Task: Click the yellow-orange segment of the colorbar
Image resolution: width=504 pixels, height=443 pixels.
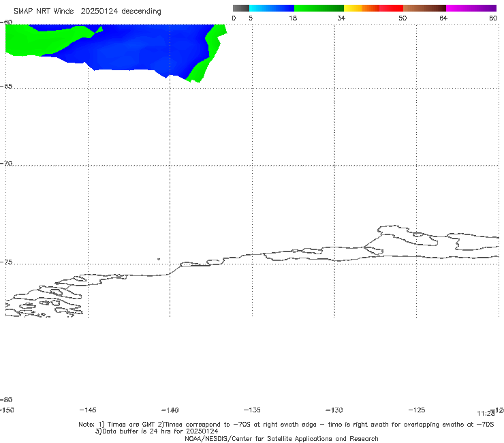Action: click(x=361, y=8)
